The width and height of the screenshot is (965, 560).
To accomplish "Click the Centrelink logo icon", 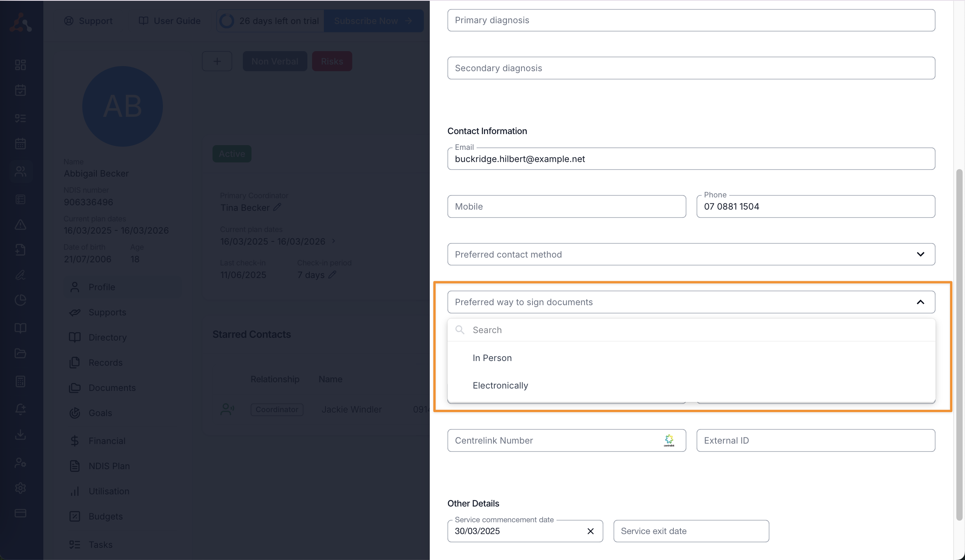I will click(x=669, y=440).
